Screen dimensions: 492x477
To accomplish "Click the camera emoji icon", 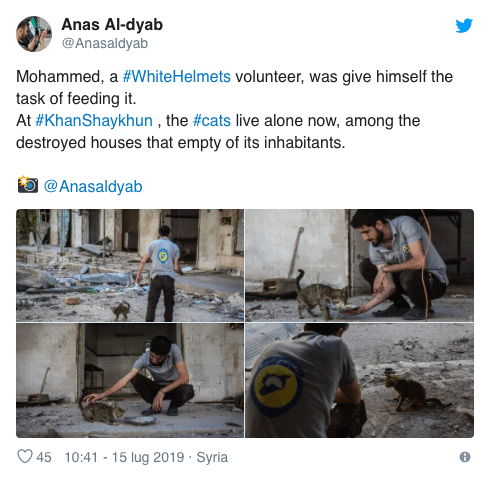I will pos(28,185).
